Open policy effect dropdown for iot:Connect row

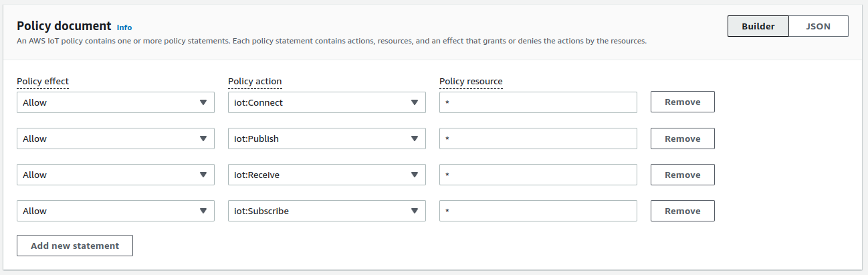[x=115, y=102]
